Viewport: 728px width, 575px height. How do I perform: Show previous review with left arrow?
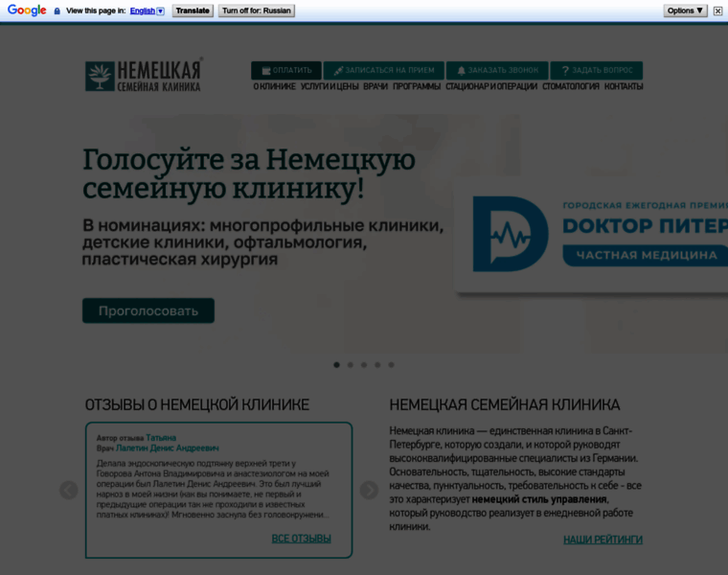(69, 490)
